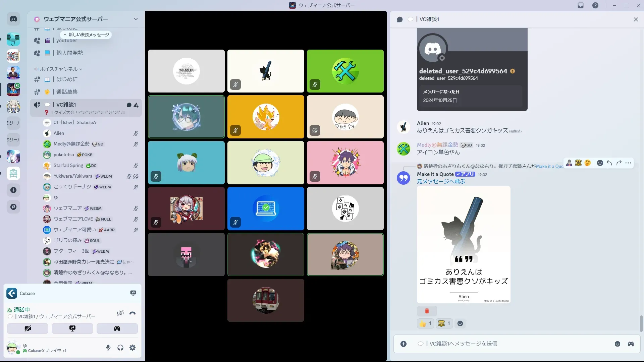Toggle headphone deafen in user panel
The image size is (644, 362).
click(x=120, y=348)
